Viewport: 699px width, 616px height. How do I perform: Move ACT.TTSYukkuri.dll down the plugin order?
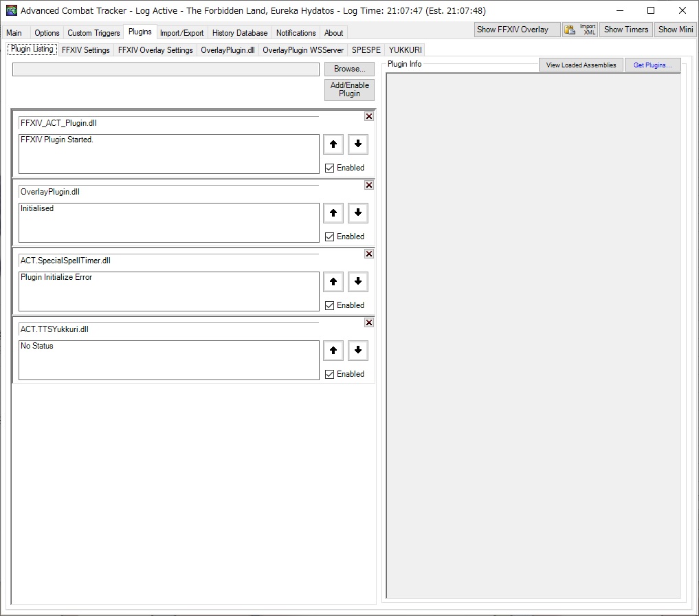(x=358, y=351)
